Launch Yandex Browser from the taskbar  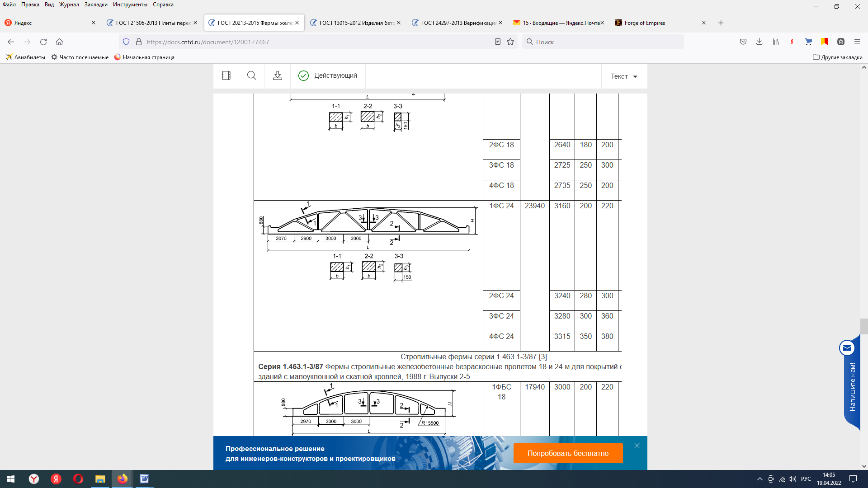34,479
